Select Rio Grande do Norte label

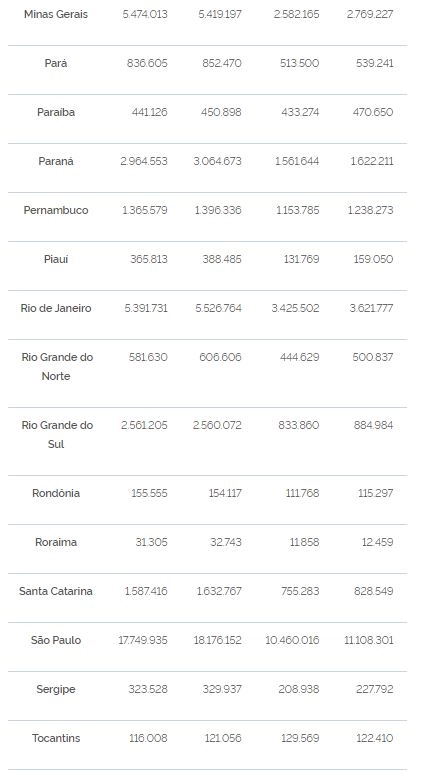tap(57, 367)
